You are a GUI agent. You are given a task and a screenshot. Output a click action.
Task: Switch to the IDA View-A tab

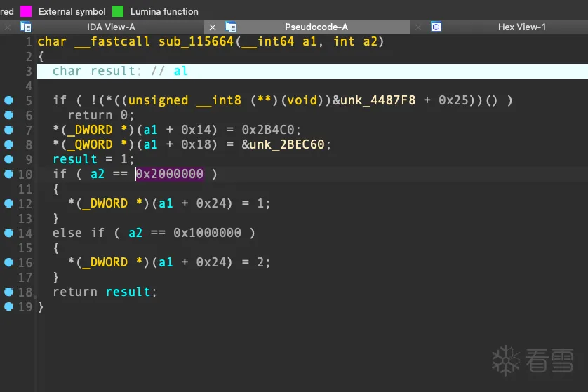[x=111, y=27]
